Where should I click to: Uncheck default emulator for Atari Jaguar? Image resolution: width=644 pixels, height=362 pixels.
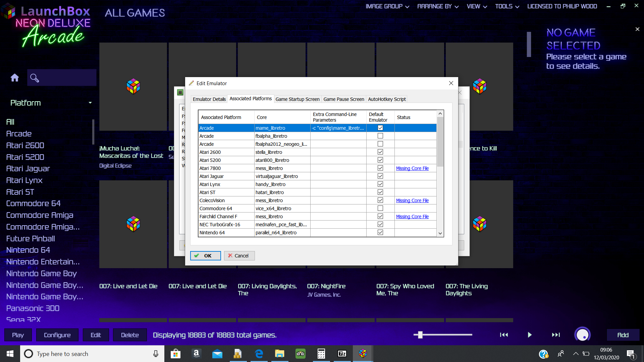[380, 176]
